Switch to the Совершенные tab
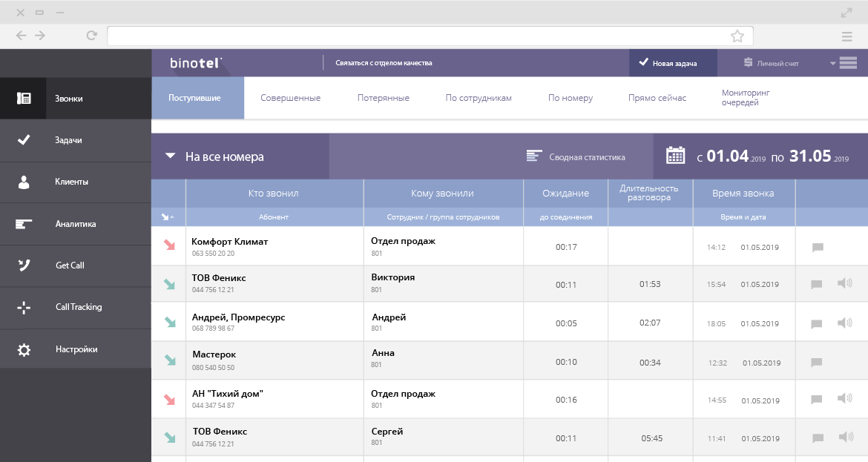868x462 pixels. tap(290, 98)
